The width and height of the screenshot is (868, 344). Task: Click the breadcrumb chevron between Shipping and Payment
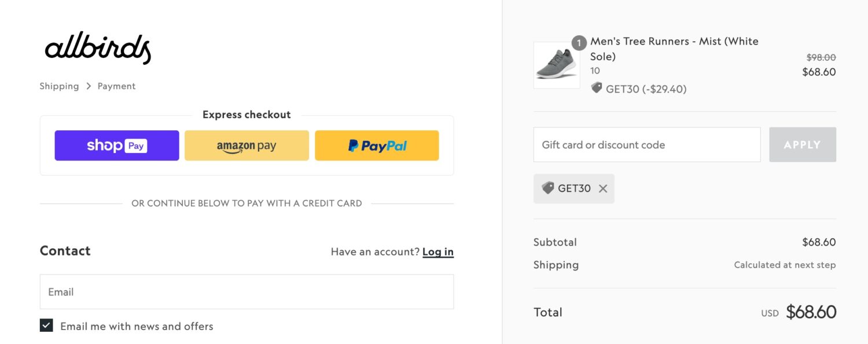click(89, 86)
